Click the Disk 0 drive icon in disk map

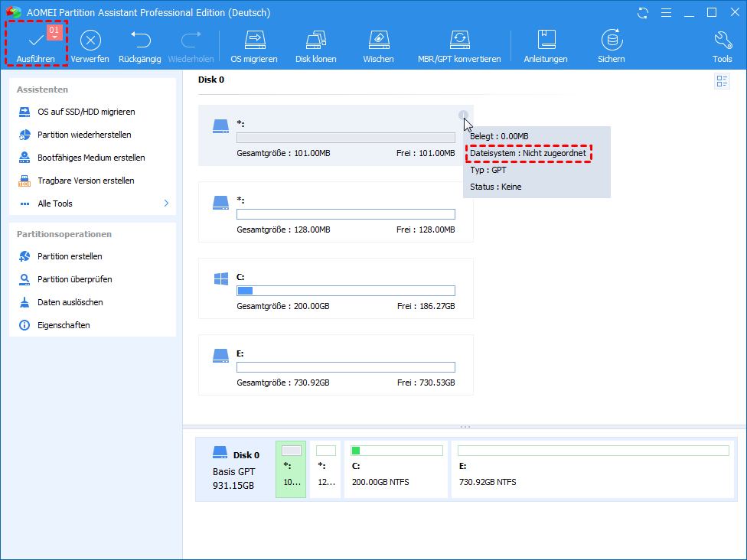click(220, 452)
